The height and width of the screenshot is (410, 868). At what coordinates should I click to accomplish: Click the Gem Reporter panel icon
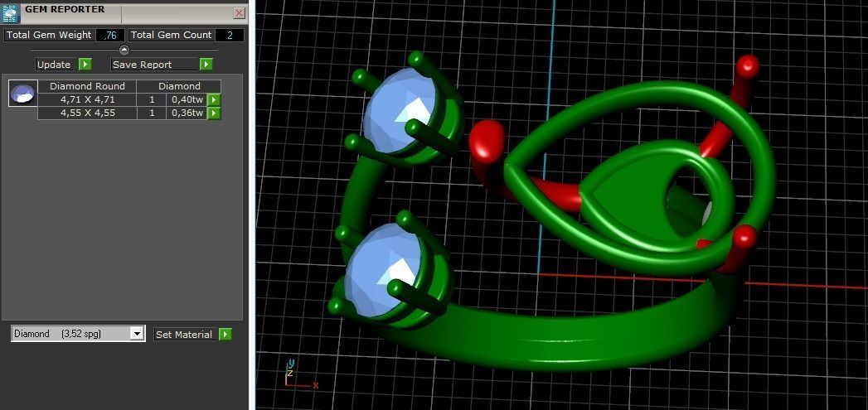pyautogui.click(x=11, y=12)
